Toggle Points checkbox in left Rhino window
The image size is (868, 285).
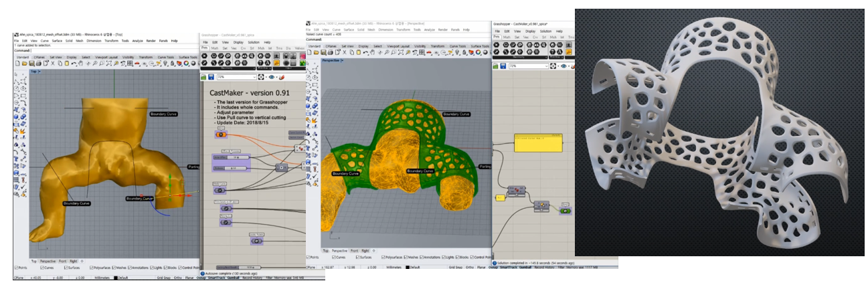point(16,268)
